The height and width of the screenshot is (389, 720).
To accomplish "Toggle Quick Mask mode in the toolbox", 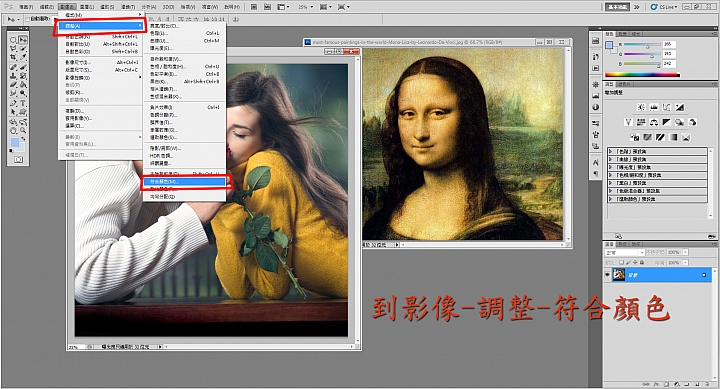I will (18, 159).
